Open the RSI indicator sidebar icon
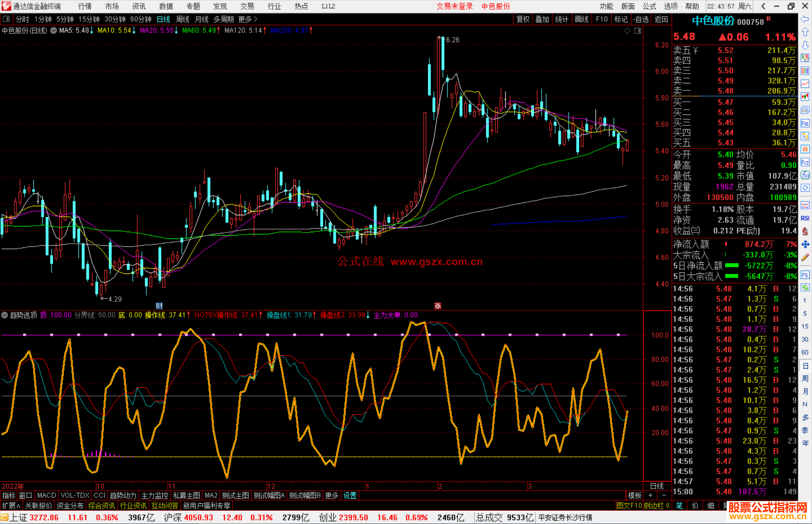Screen dimensions: 812x524 [805, 218]
